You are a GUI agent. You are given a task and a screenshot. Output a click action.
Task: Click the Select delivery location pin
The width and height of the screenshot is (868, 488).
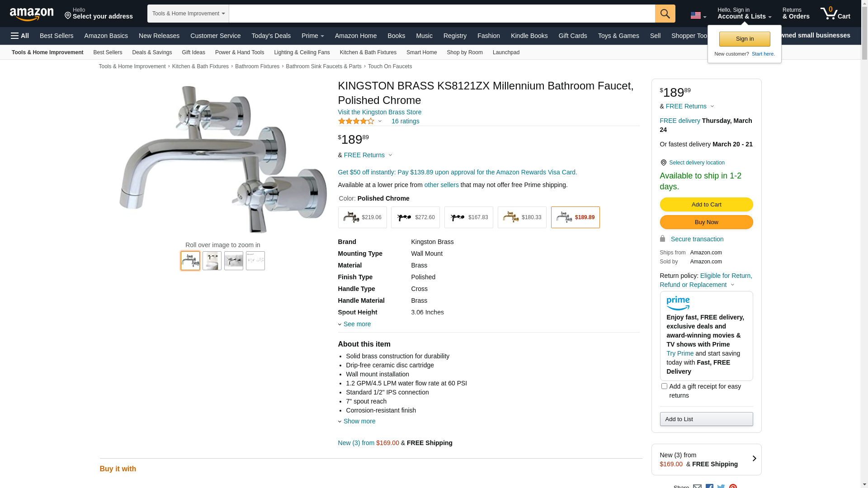point(663,163)
